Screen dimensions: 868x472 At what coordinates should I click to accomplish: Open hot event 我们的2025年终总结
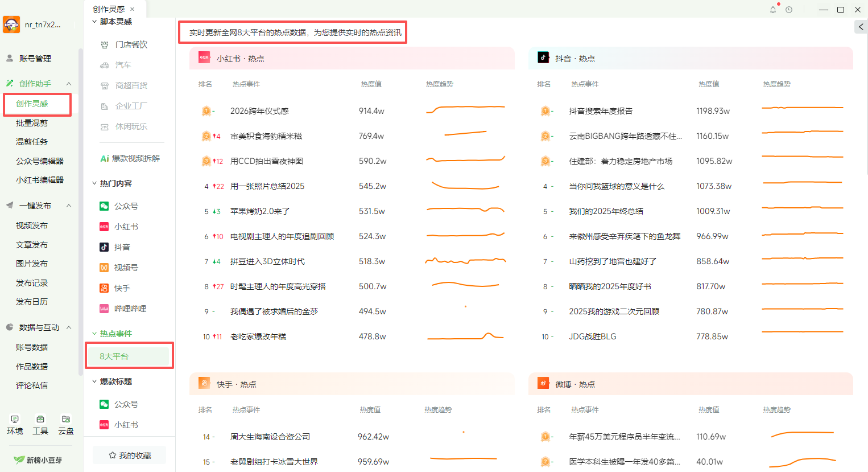click(606, 211)
